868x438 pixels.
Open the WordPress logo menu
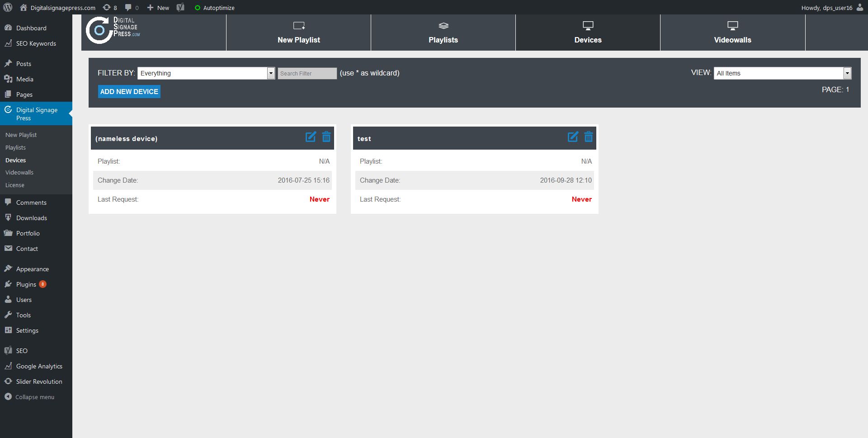tap(7, 8)
